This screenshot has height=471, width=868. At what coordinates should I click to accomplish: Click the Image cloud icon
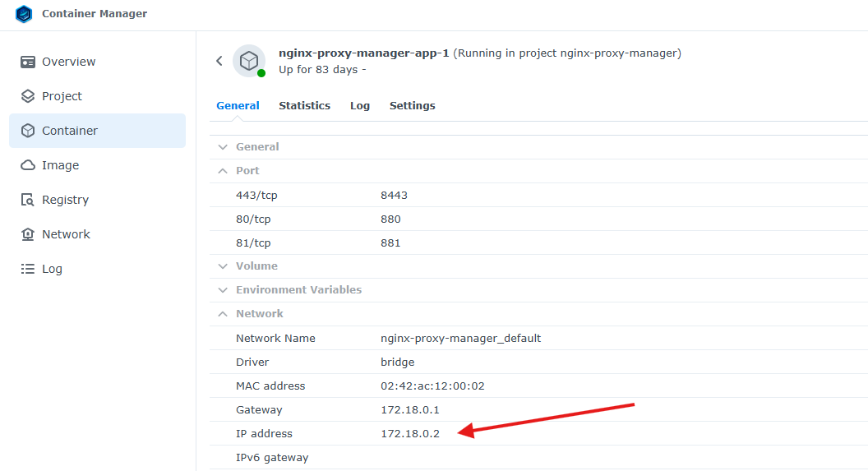(x=28, y=165)
